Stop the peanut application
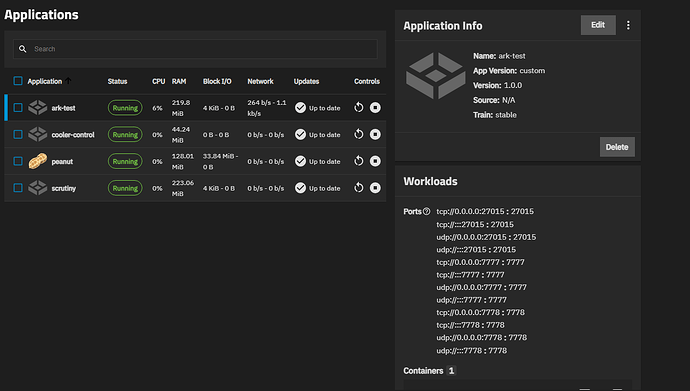690x391 pixels. pyautogui.click(x=375, y=161)
